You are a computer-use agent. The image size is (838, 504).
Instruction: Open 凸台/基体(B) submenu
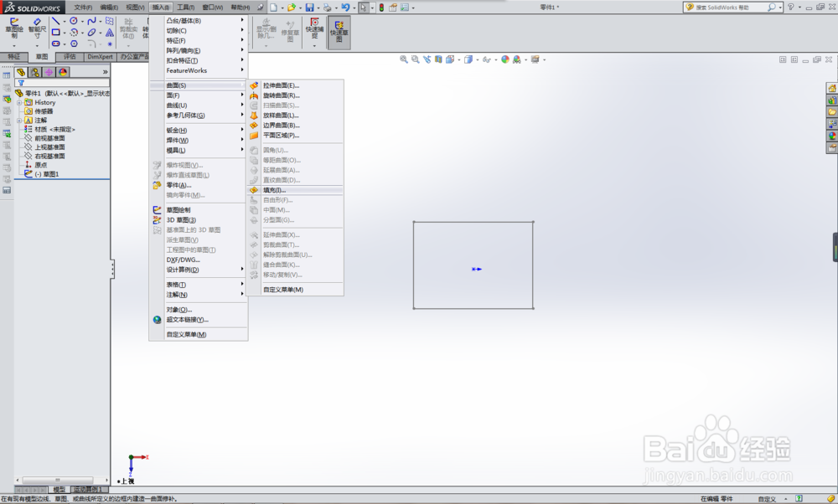199,21
